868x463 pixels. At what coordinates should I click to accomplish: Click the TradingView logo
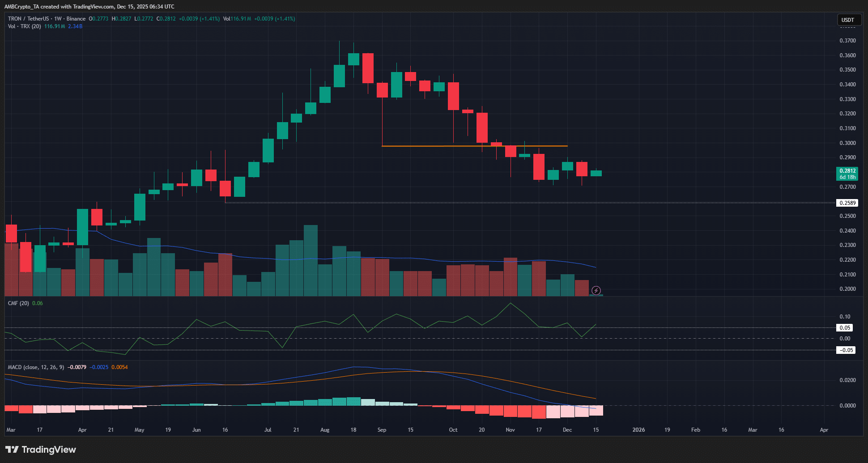[40, 450]
